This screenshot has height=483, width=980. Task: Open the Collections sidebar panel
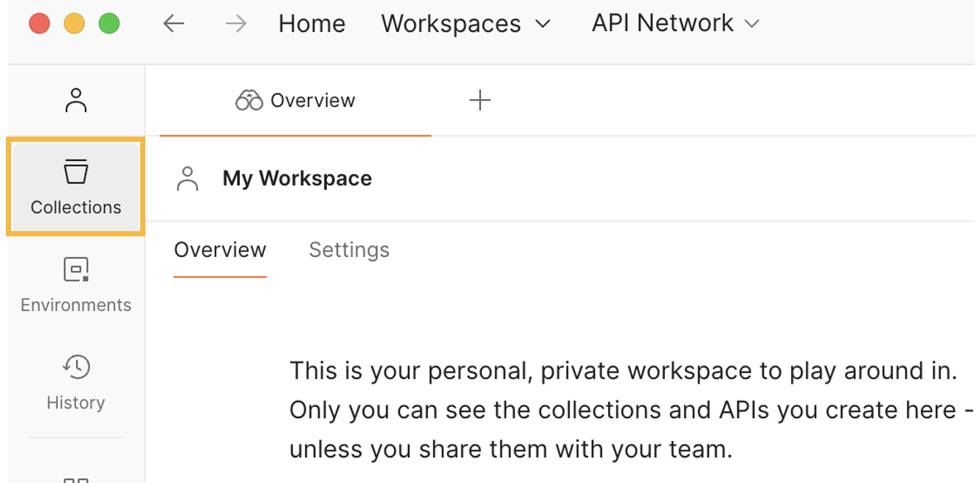(x=76, y=188)
